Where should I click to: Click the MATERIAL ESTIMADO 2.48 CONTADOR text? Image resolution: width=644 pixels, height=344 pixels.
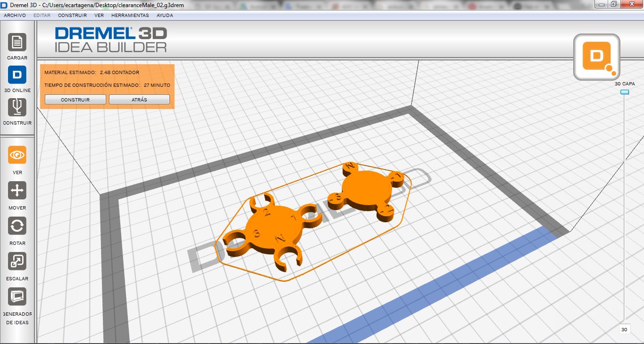pyautogui.click(x=92, y=73)
